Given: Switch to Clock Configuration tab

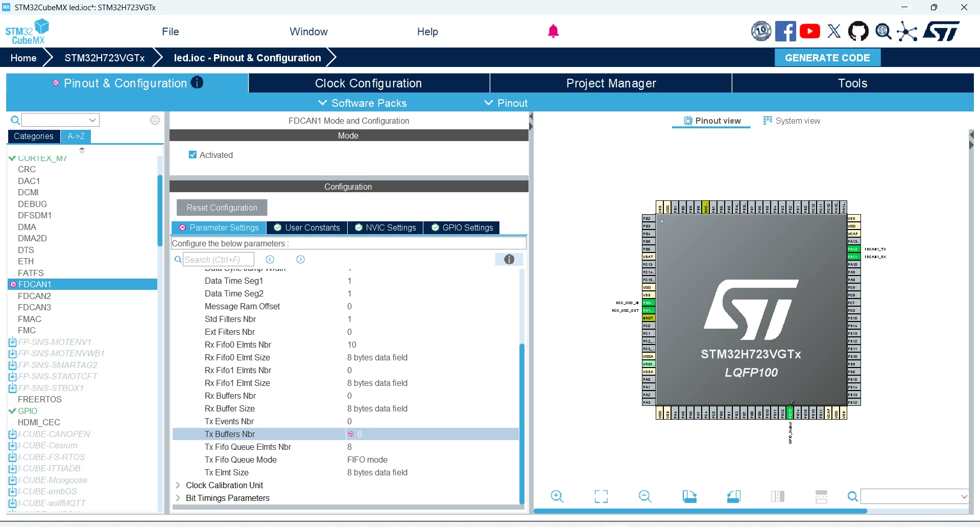Looking at the screenshot, I should point(369,83).
